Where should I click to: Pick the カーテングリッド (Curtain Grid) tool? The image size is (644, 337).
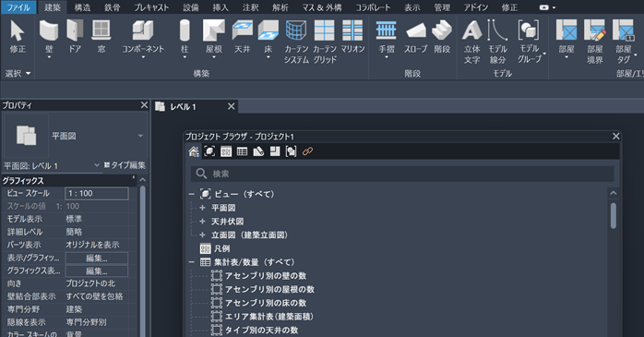(x=325, y=42)
